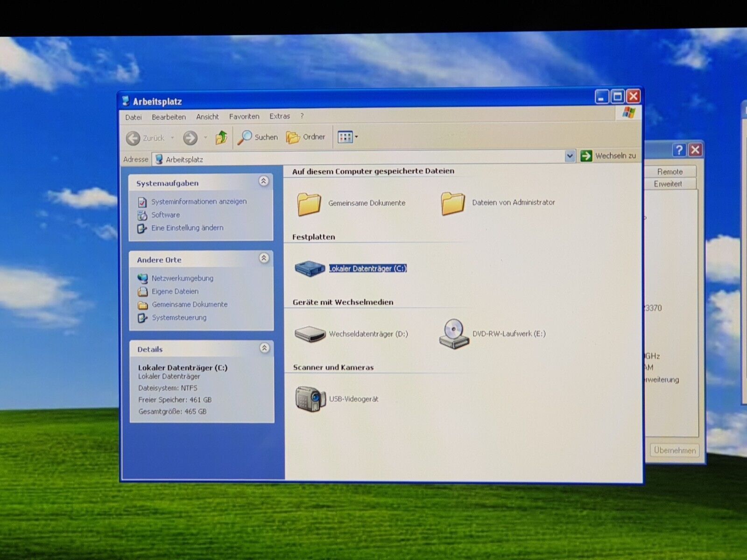747x560 pixels.
Task: Click Systeminformationen anzeigen link
Action: click(x=198, y=202)
